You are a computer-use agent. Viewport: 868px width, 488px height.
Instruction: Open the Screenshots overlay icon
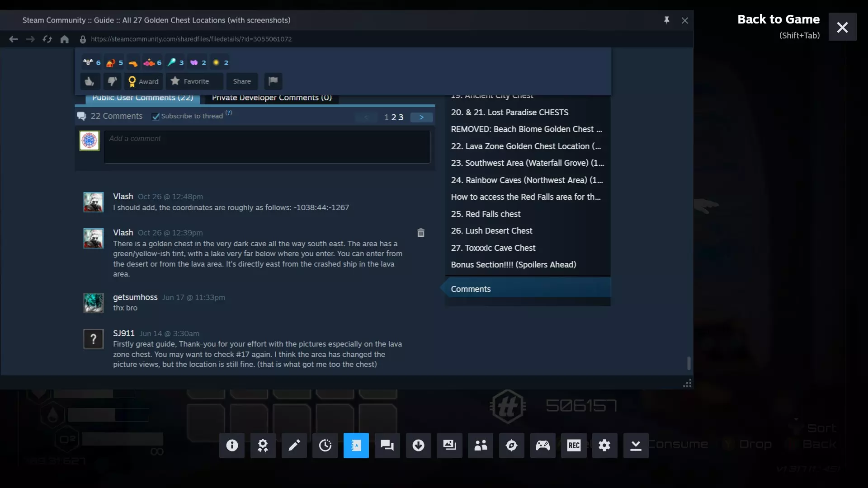pos(449,446)
